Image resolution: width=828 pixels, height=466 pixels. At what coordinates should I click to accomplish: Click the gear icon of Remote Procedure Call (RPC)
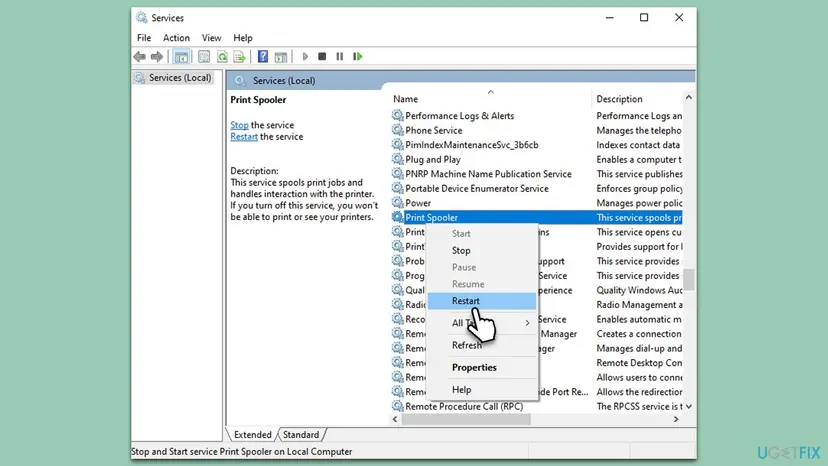397,406
